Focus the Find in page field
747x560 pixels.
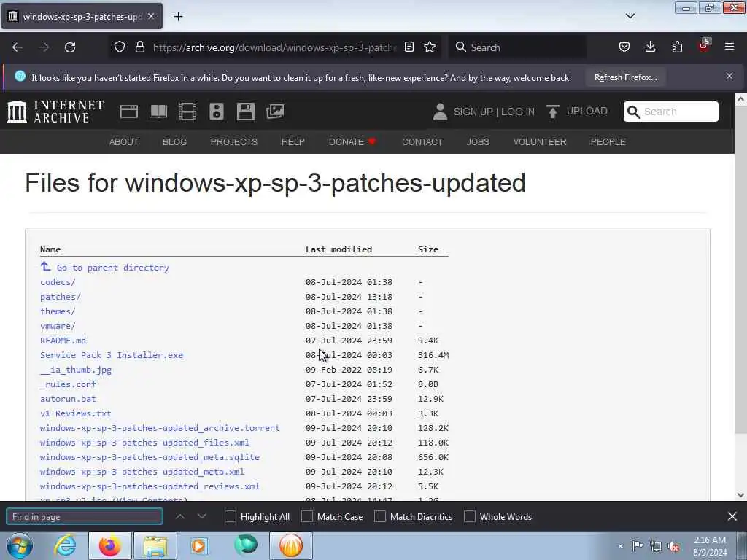[x=85, y=517]
